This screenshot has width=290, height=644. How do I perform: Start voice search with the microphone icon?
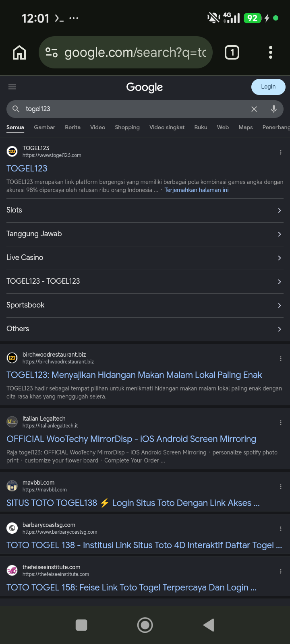[x=274, y=109]
